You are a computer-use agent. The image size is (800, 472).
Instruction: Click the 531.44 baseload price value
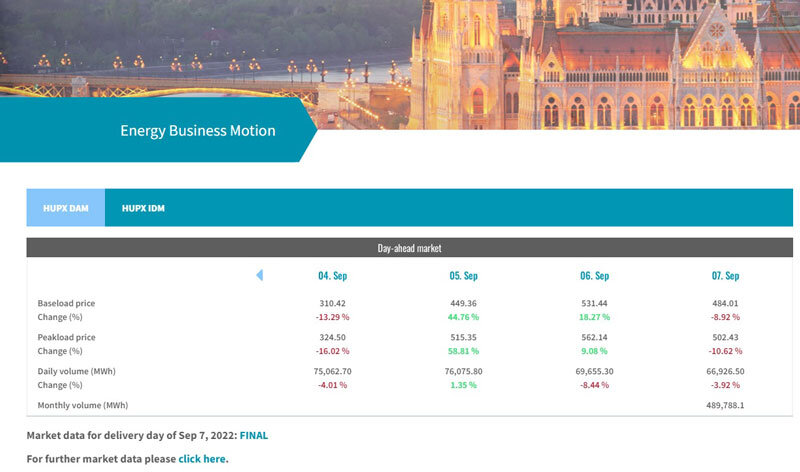(595, 303)
